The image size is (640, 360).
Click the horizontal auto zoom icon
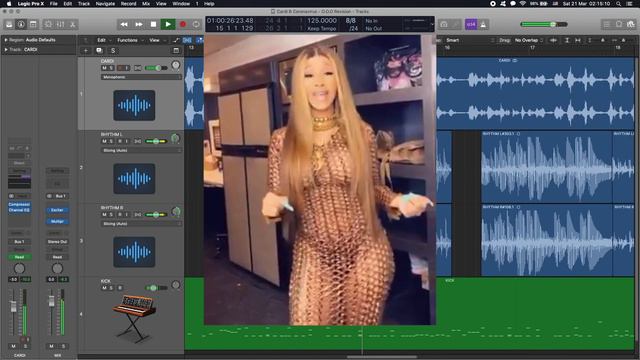tap(578, 40)
